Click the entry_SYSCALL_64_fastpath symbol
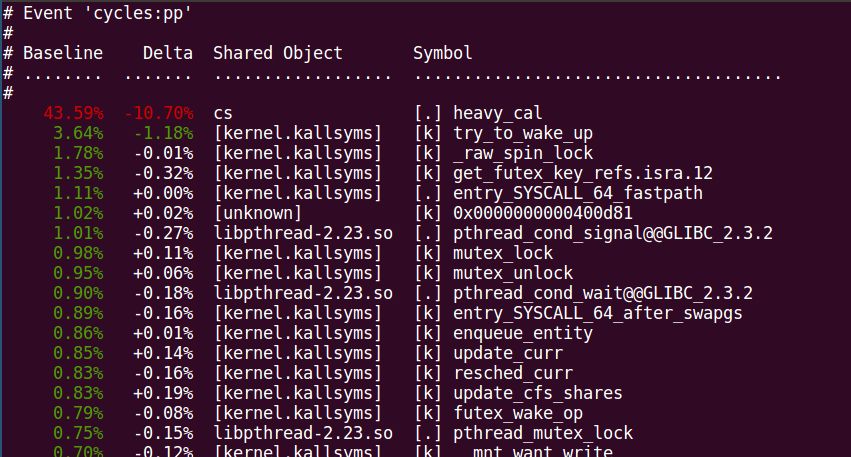This screenshot has width=851, height=457. coord(578,193)
